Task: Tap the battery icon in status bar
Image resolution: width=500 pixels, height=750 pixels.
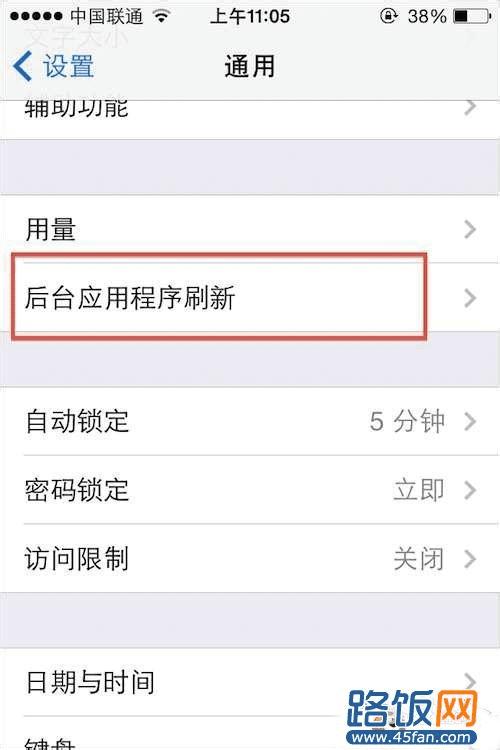Action: pyautogui.click(x=472, y=16)
